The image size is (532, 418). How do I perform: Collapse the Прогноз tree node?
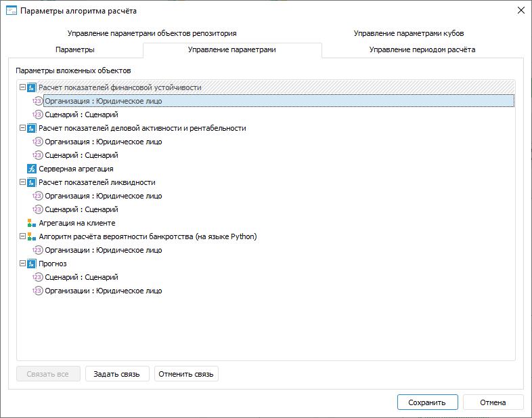pyautogui.click(x=22, y=264)
